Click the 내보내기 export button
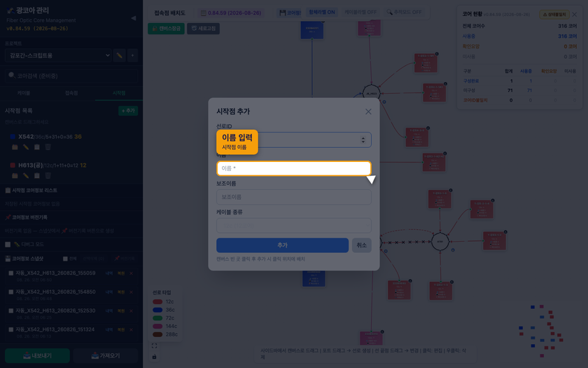Image resolution: width=588 pixels, height=368 pixels. [37, 355]
